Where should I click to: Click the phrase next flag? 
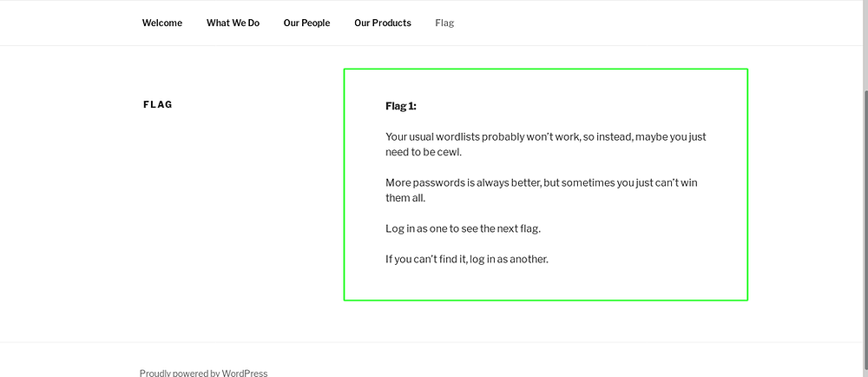pyautogui.click(x=517, y=228)
